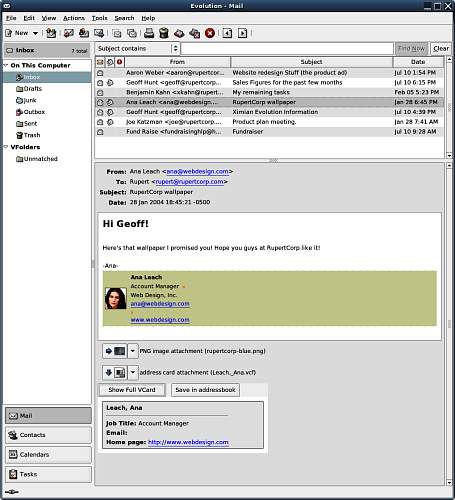Click the Move to folder toolbar icon
This screenshot has height=500, width=455.
coord(117,33)
